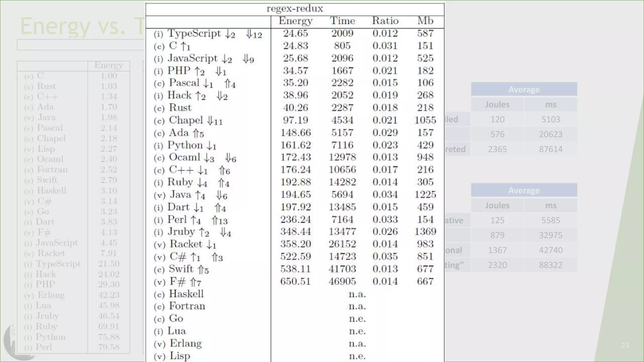The image size is (644, 362).
Task: Select the Jruby row in regex-redux table
Action: pyautogui.click(x=295, y=232)
